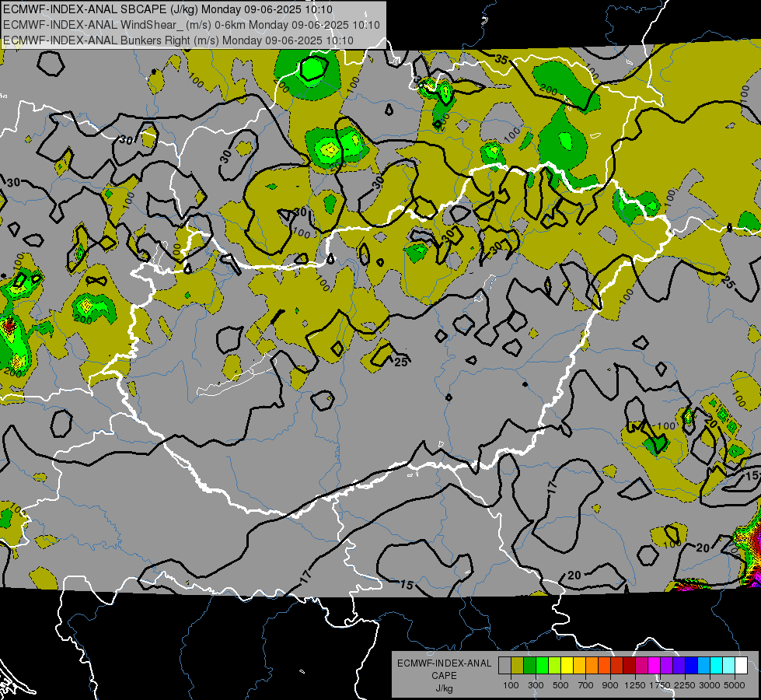Click the ECMWF-INDEX-ANAL legend heading
Image resolution: width=761 pixels, height=700 pixels.
tap(444, 663)
